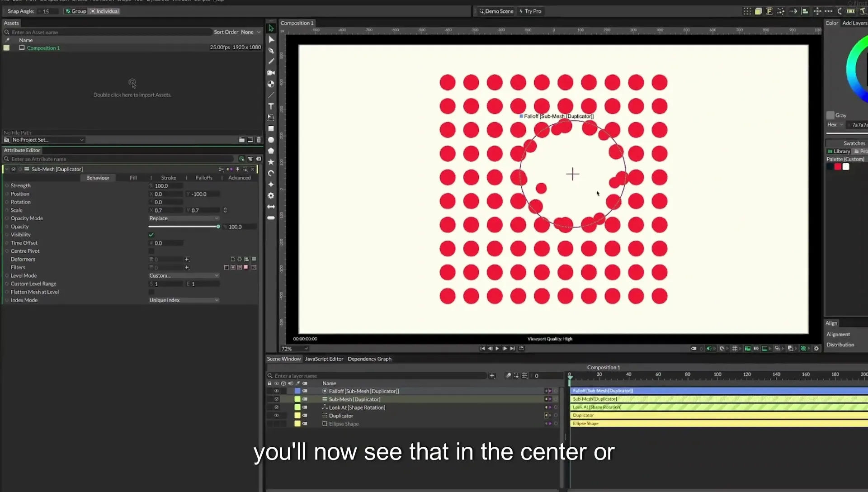This screenshot has width=868, height=492.
Task: Open the JavaScript Editor tab
Action: [324, 359]
